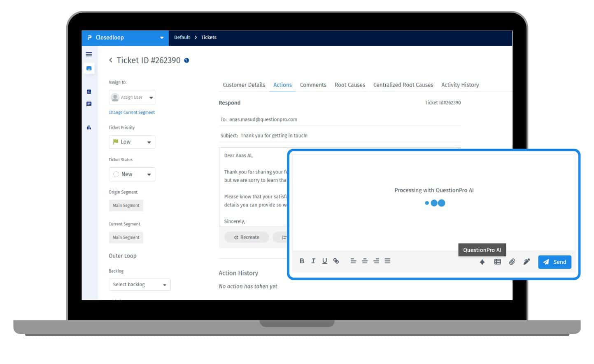This screenshot has width=594, height=364.
Task: Align text right in the editor
Action: tap(376, 261)
